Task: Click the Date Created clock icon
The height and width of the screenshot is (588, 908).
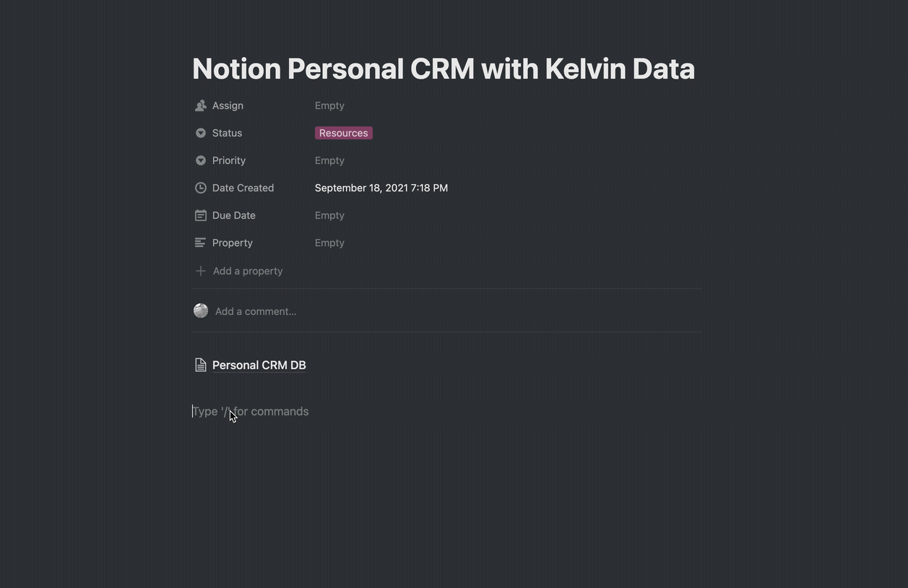Action: pos(201,188)
